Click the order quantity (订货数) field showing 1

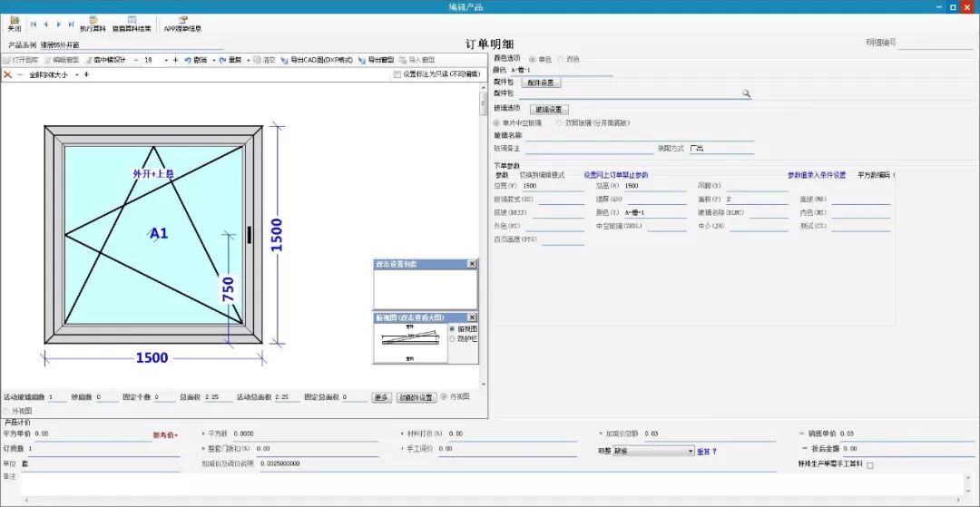[103, 448]
